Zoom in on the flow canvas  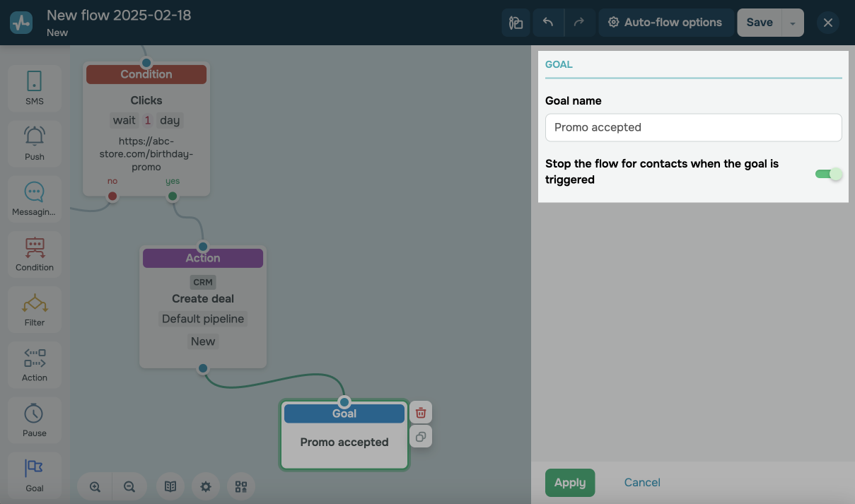click(x=95, y=486)
